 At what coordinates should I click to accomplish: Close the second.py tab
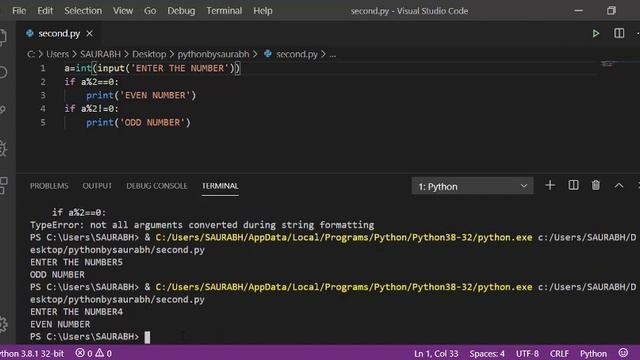[89, 34]
